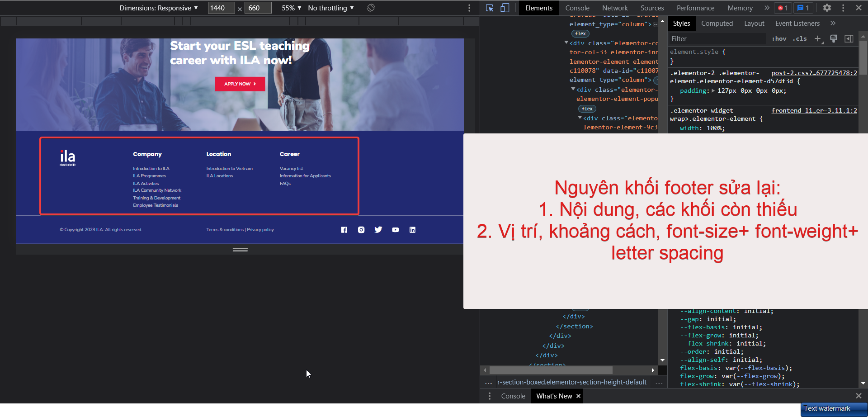Screen dimensions: 868x417
Task: Toggle rendering emulations paintbrush icon
Action: pos(834,39)
